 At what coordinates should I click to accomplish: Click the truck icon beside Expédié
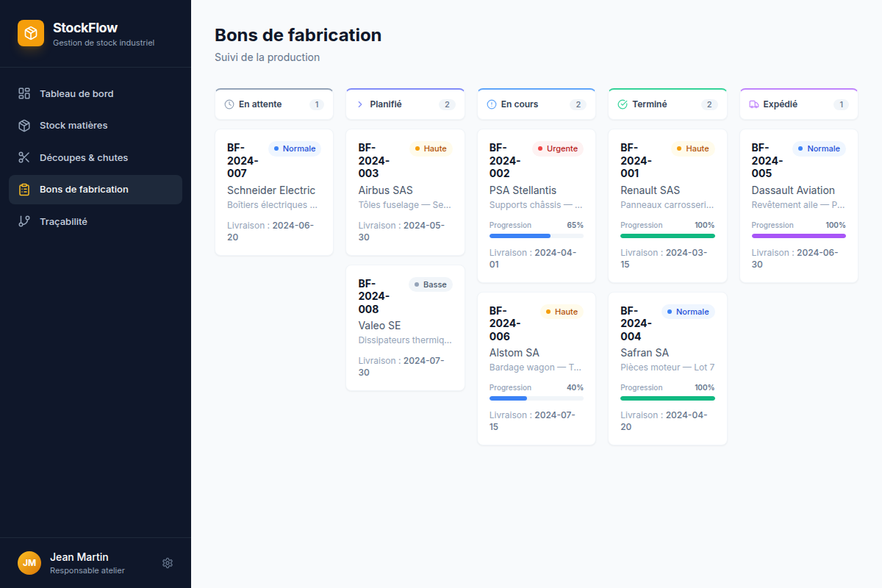tap(754, 104)
